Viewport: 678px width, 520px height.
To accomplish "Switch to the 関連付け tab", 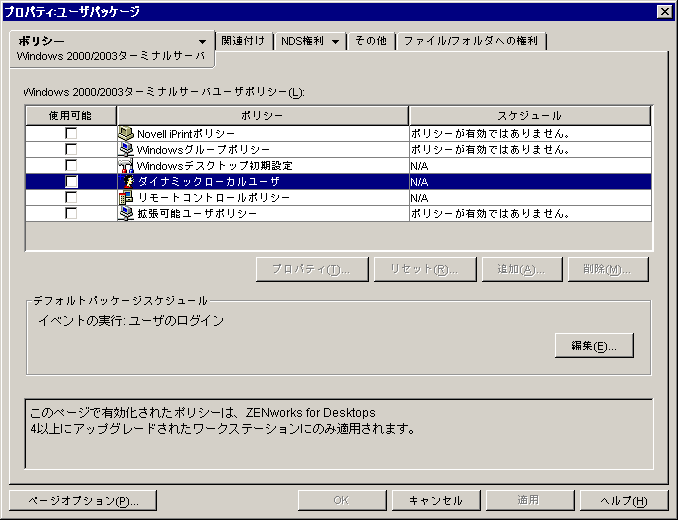I will [243, 41].
